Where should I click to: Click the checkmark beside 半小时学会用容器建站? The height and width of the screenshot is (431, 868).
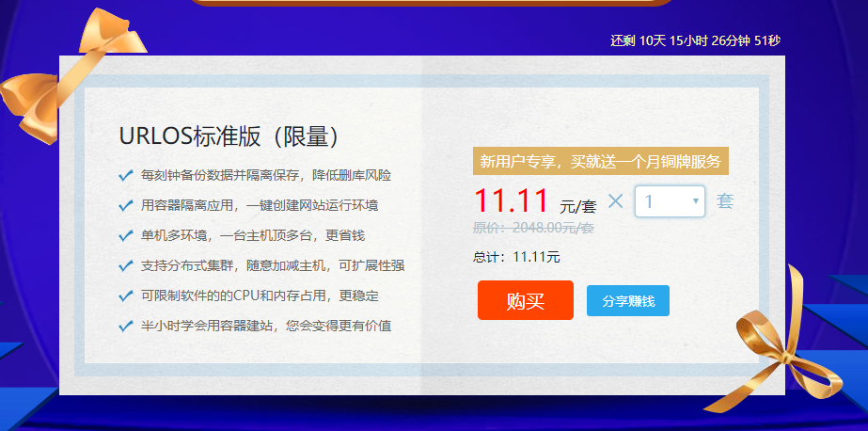coord(126,326)
